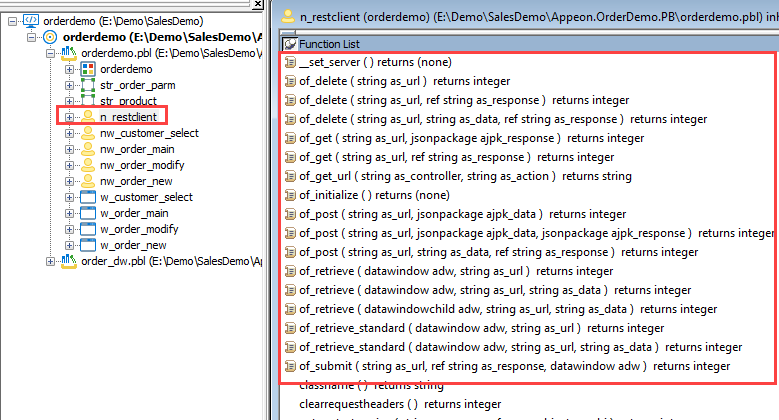Select of_retrieve_standard with as_url only

point(481,328)
